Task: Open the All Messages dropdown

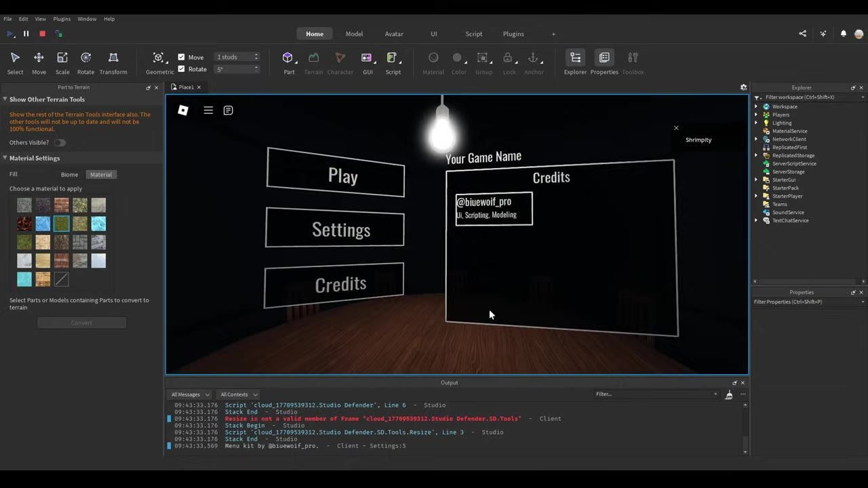Action: click(x=190, y=394)
